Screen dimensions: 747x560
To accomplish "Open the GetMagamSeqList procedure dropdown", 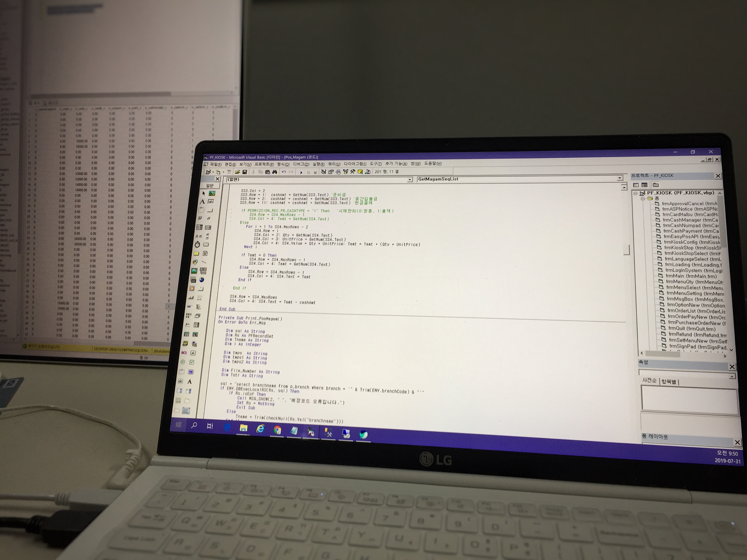I will pos(620,178).
